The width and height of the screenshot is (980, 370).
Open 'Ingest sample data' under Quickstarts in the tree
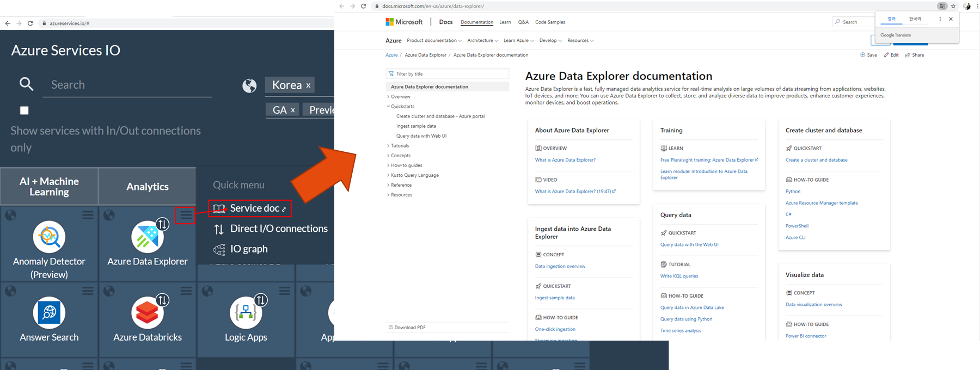click(416, 126)
